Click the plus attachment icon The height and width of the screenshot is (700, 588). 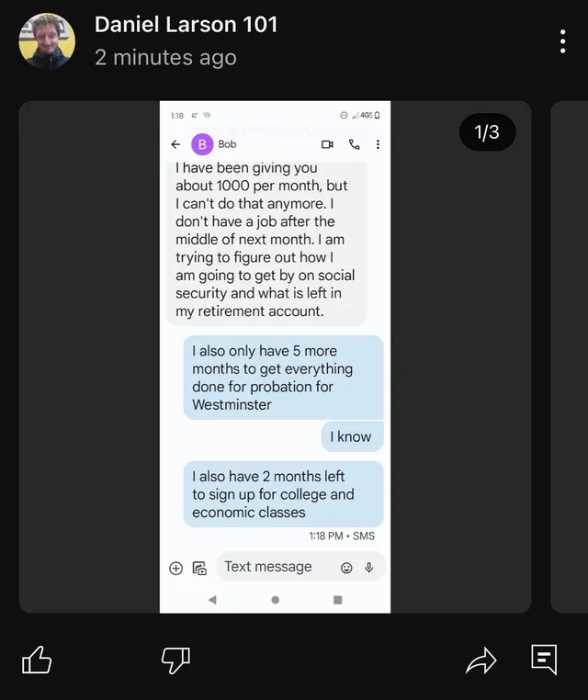point(175,568)
